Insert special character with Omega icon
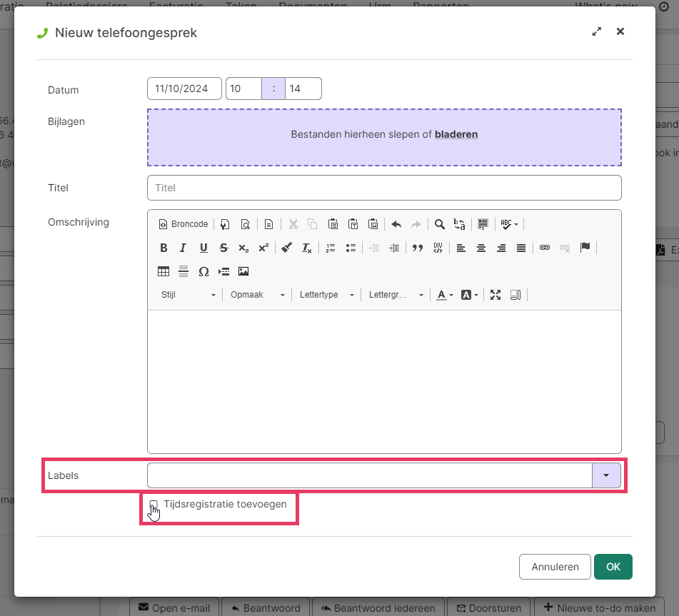The height and width of the screenshot is (616, 679). pyautogui.click(x=203, y=271)
